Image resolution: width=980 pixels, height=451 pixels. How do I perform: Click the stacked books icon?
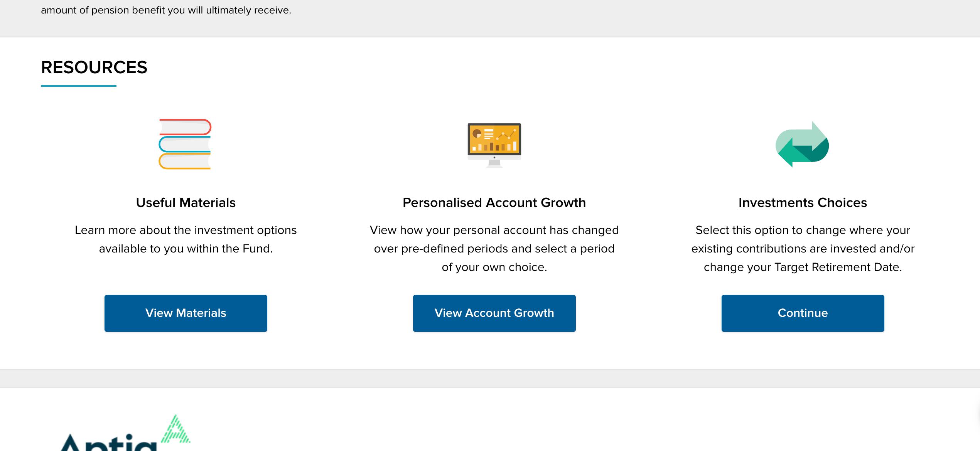(185, 144)
